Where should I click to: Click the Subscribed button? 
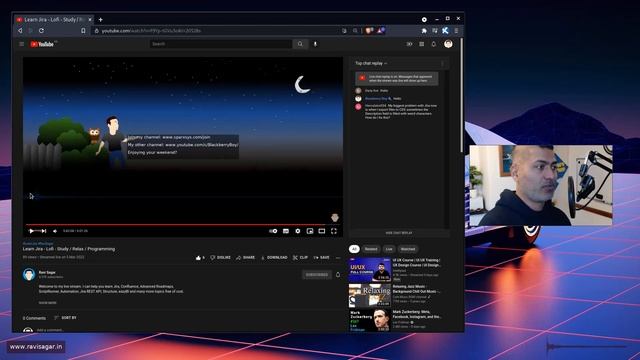click(x=317, y=275)
